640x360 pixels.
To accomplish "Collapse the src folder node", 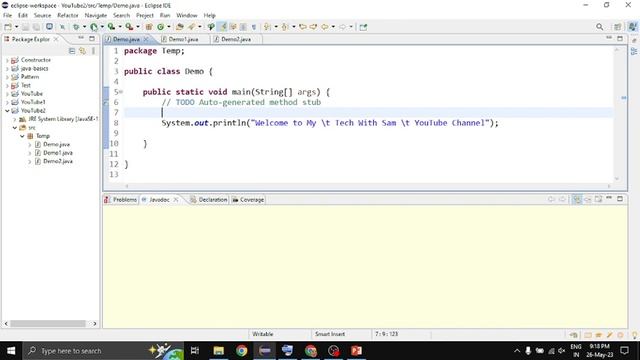I will [x=15, y=128].
